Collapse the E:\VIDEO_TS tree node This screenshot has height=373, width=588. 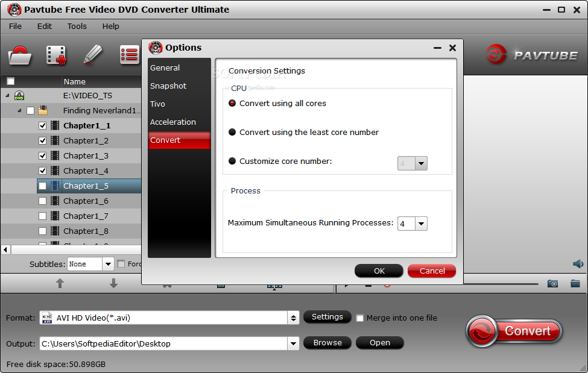pos(7,96)
